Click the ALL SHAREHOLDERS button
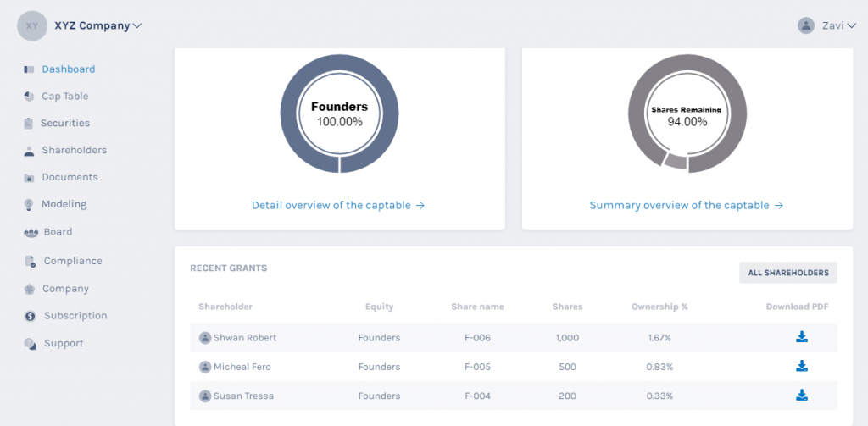The width and height of the screenshot is (868, 426). [788, 273]
